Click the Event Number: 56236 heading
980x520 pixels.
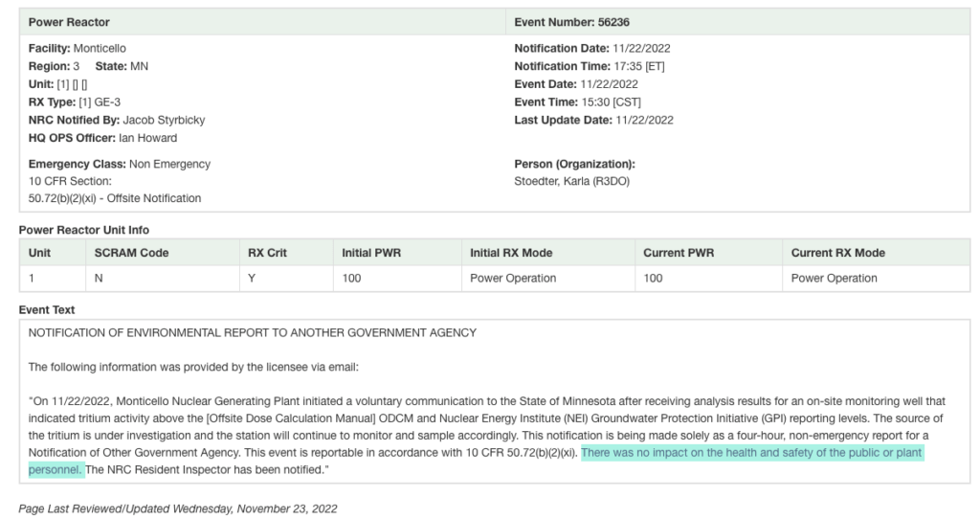[x=571, y=22]
